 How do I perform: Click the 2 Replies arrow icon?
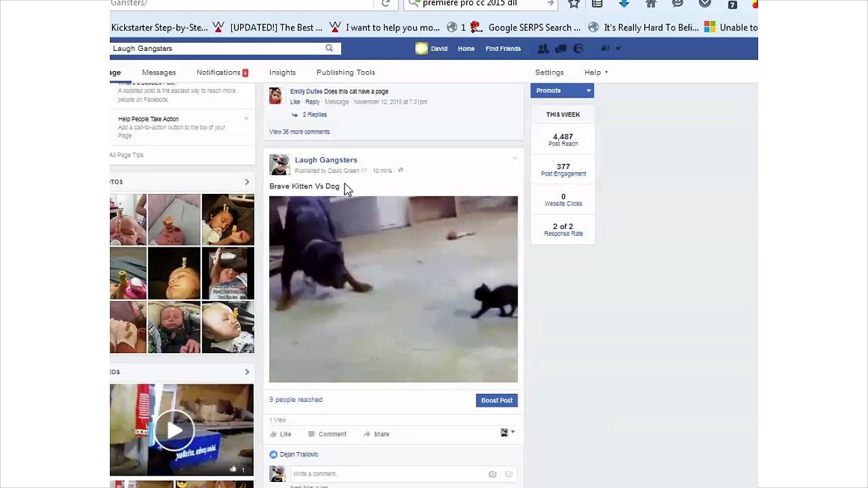(294, 115)
